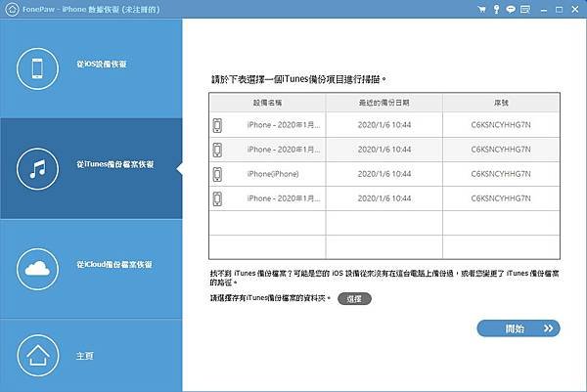Maximize the FonePaw window
This screenshot has height=392, width=587.
[x=559, y=10]
